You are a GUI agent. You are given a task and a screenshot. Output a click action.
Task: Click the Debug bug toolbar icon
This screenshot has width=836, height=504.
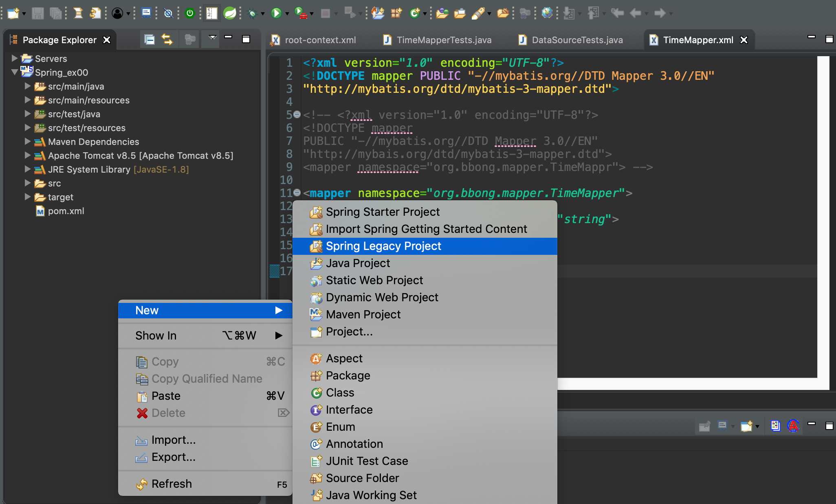click(252, 13)
